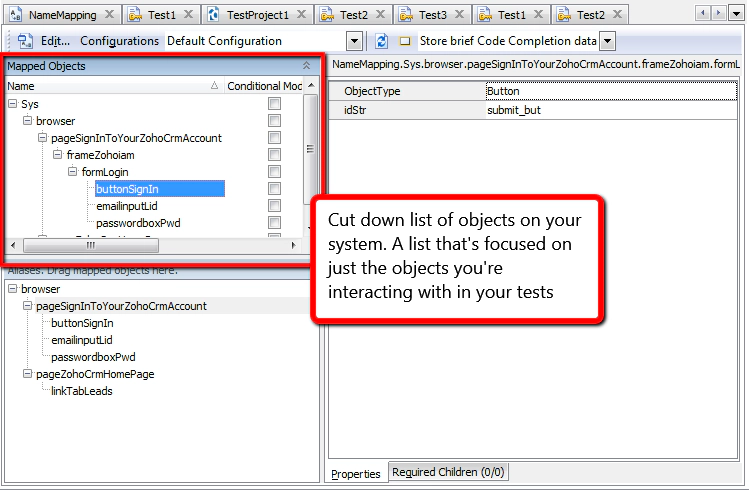Select pageZohoCrmHomePage in Aliases tree

tap(95, 374)
